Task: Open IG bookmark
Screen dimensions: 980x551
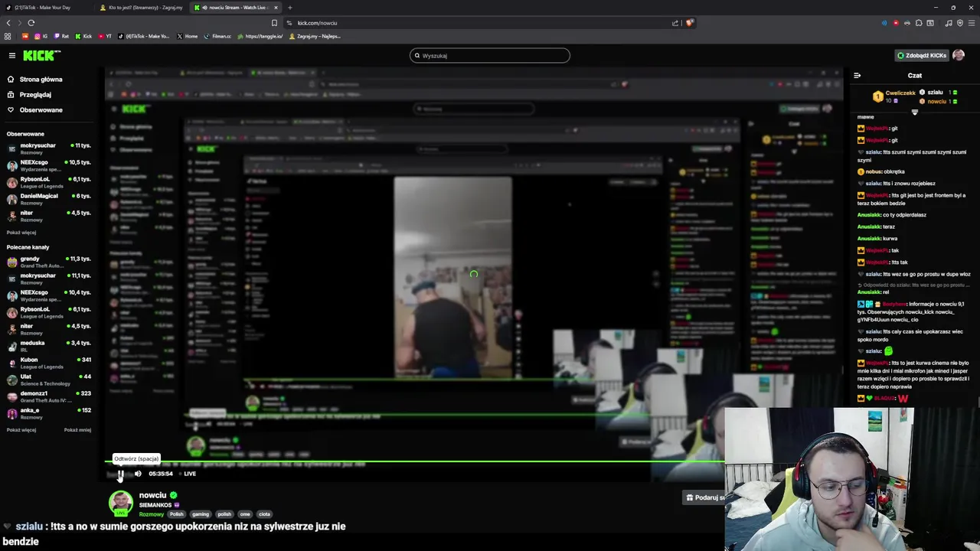Action: [41, 36]
